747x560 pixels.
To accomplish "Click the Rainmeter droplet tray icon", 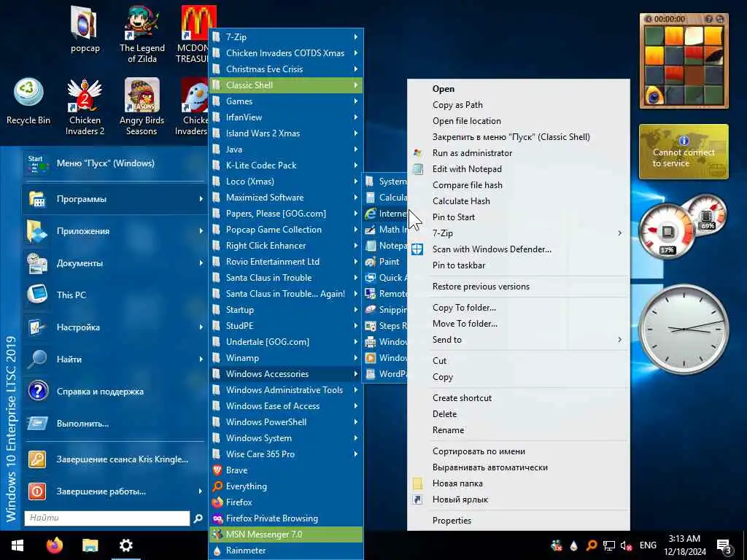I will 573,545.
